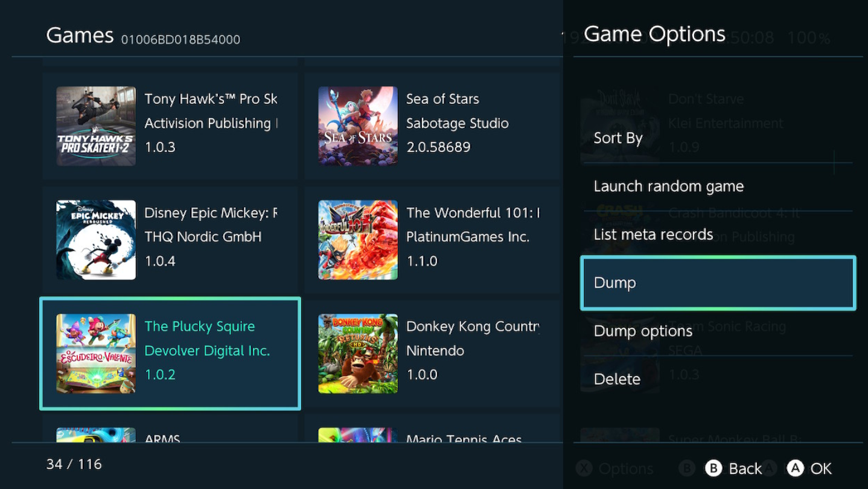Click the Sea of Stars title text
This screenshot has width=868, height=489.
442,99
